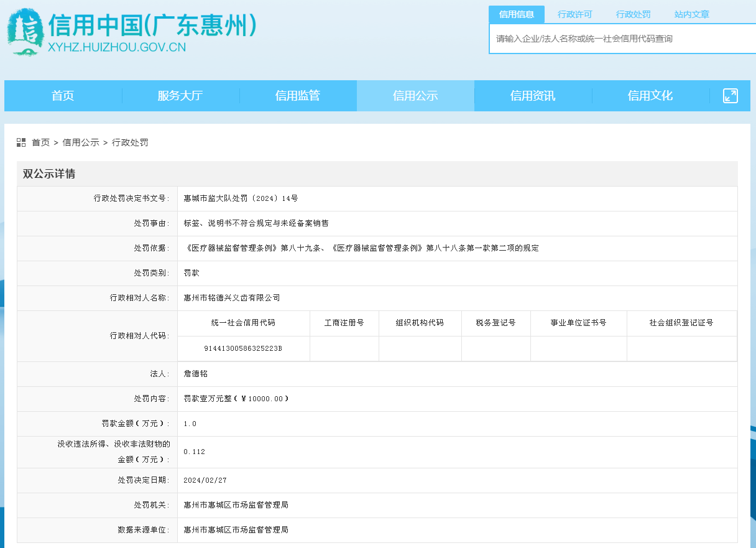Click the 处罚决定日期 row label

(x=144, y=481)
